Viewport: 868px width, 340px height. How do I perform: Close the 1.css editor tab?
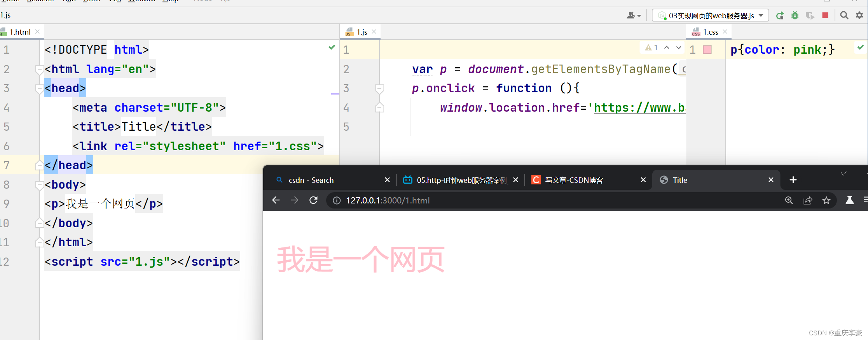click(x=725, y=32)
